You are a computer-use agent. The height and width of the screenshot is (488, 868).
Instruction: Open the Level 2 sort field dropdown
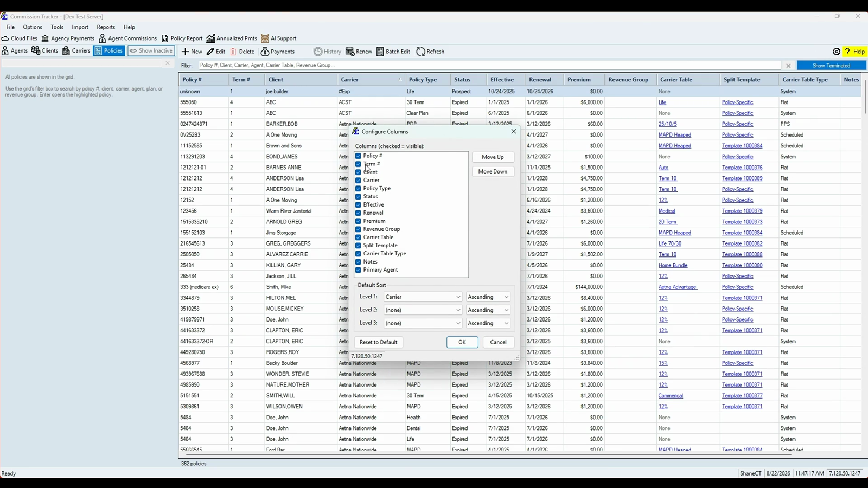coord(423,310)
